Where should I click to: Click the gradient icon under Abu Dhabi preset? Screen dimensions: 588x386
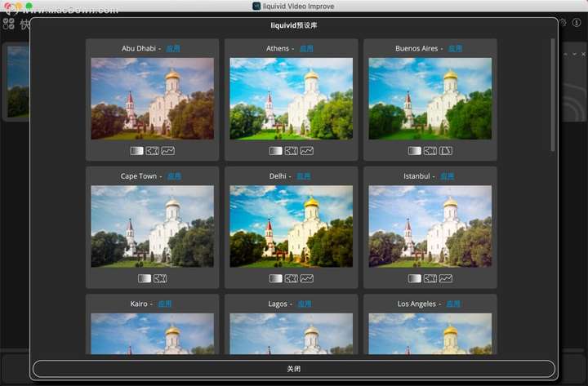[136, 151]
